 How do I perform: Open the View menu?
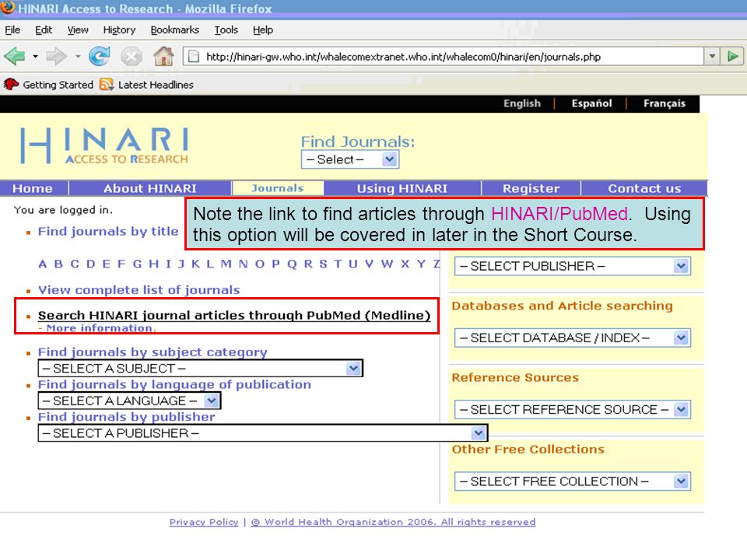coord(78,30)
